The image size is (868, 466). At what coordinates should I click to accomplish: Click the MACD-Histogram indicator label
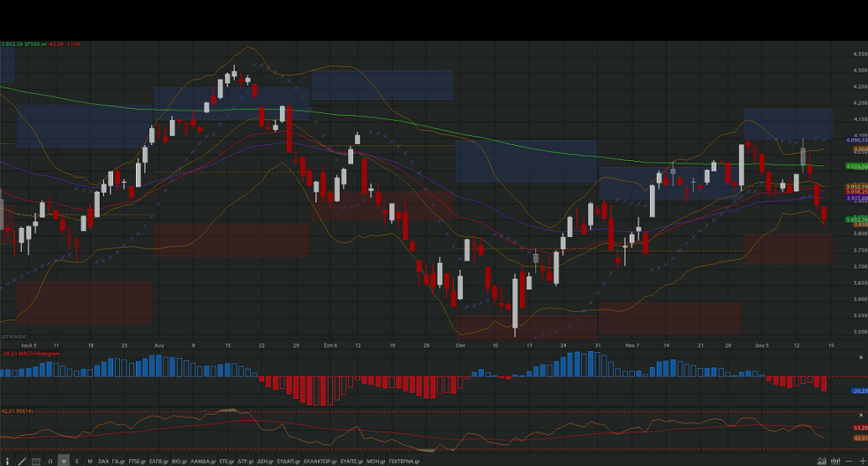30,353
